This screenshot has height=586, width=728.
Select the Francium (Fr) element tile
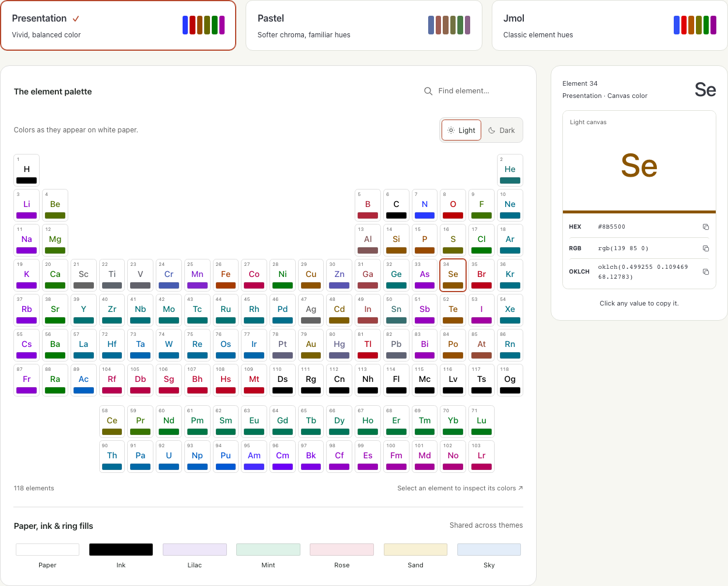(27, 380)
